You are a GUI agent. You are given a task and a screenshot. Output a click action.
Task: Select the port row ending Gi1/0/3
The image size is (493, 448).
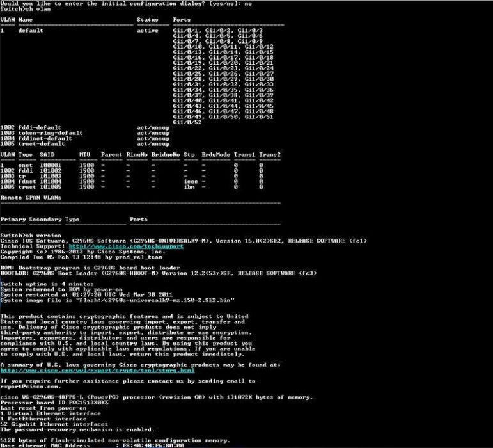click(x=217, y=31)
